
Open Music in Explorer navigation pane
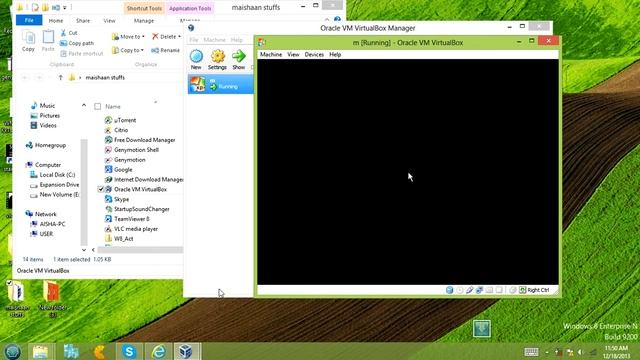[43, 106]
